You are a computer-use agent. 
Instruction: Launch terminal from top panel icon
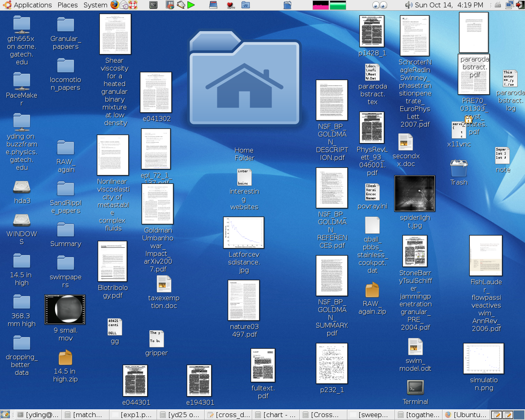153,5
